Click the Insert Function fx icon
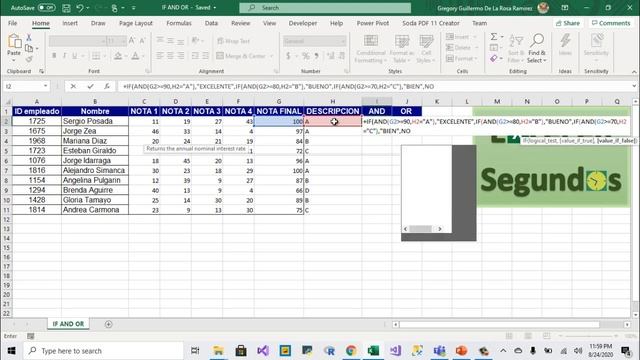640x360 pixels. [107, 86]
